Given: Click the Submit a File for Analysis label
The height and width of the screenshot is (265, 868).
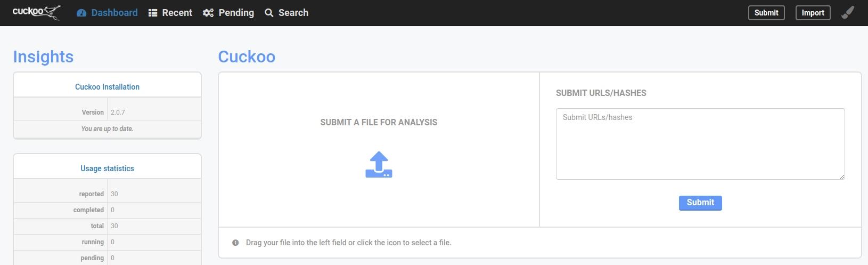Looking at the screenshot, I should (x=379, y=122).
